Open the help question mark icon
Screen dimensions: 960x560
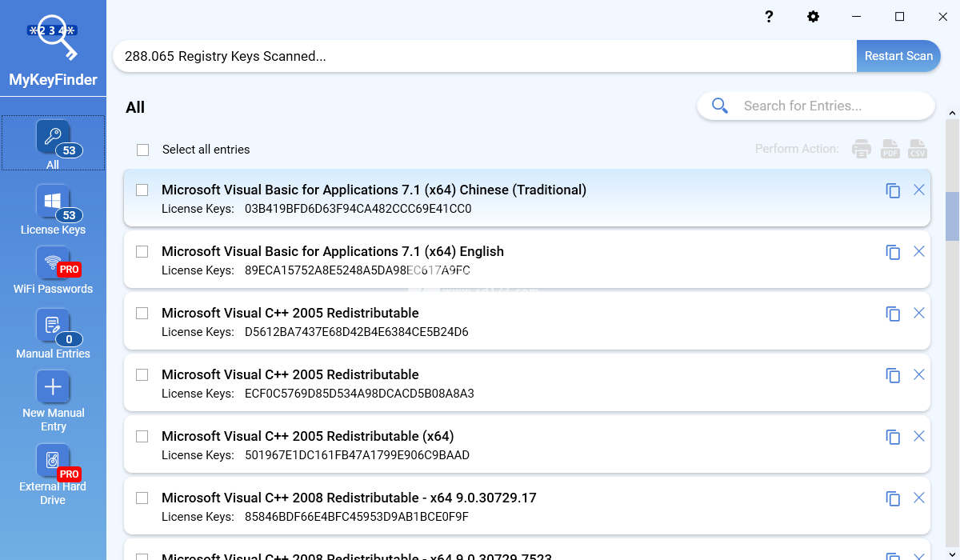[x=769, y=17]
